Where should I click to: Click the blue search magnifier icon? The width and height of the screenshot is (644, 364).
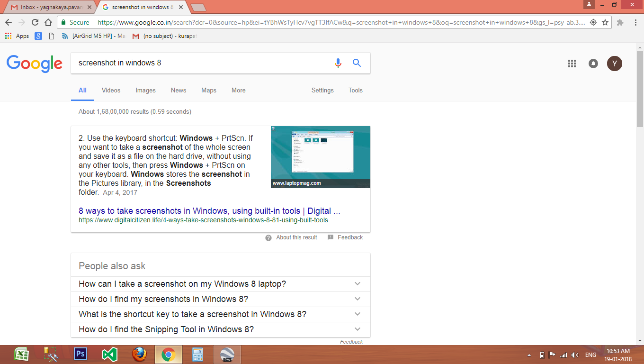click(x=357, y=63)
